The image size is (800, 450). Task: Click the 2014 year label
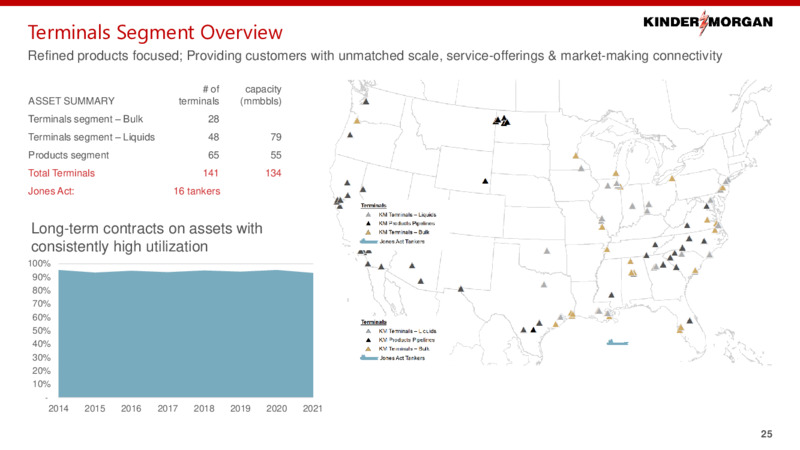point(58,409)
